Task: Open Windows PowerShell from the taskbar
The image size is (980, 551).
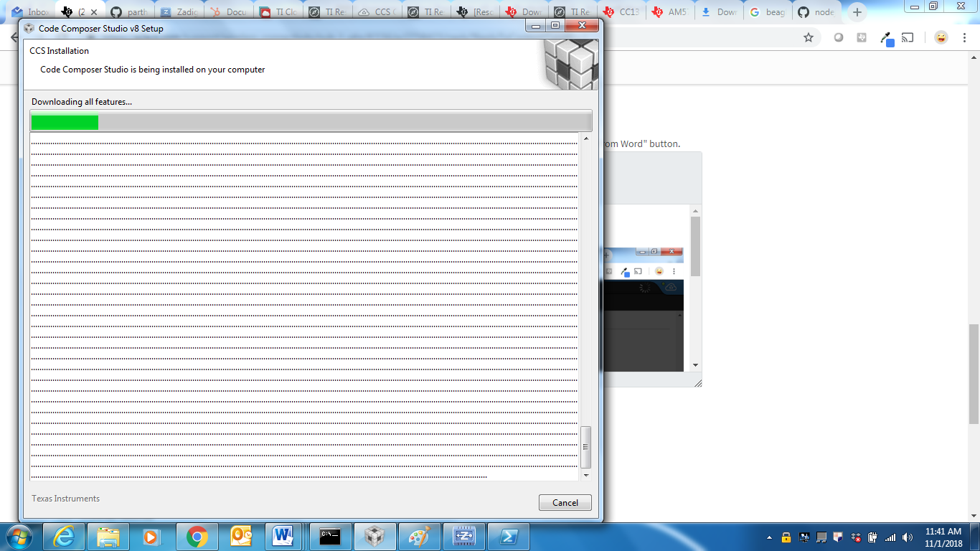Action: click(508, 537)
